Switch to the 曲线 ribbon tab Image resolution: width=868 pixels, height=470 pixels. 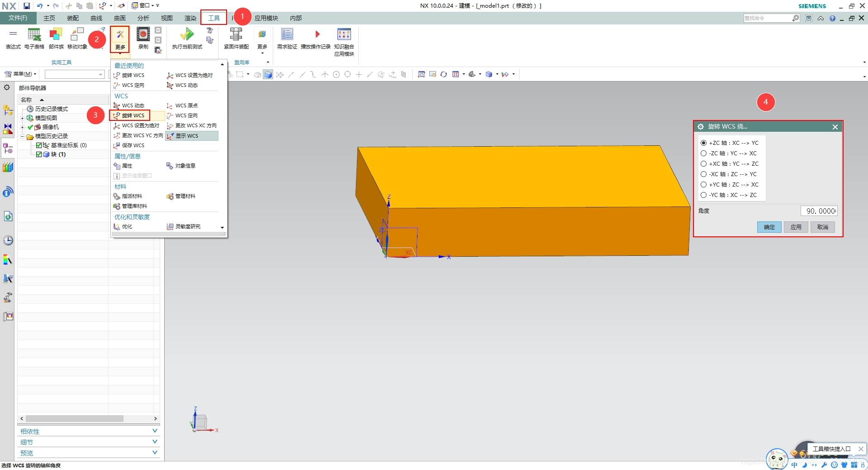tap(96, 18)
